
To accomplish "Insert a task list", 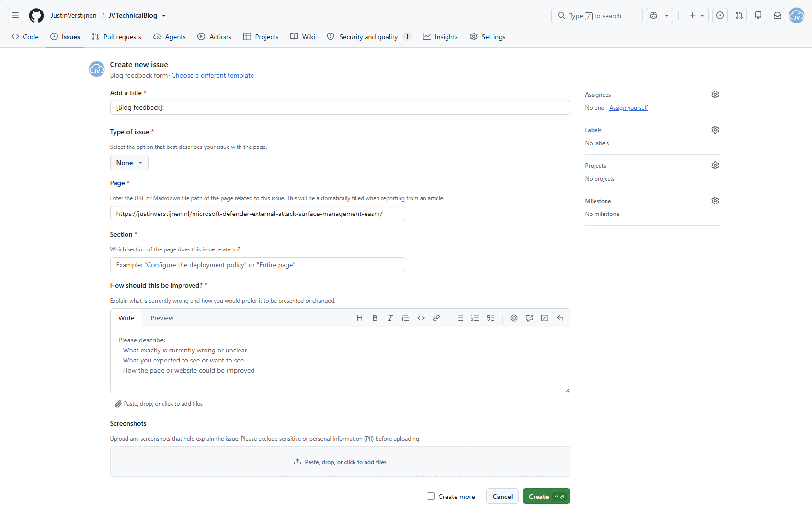I will [491, 318].
